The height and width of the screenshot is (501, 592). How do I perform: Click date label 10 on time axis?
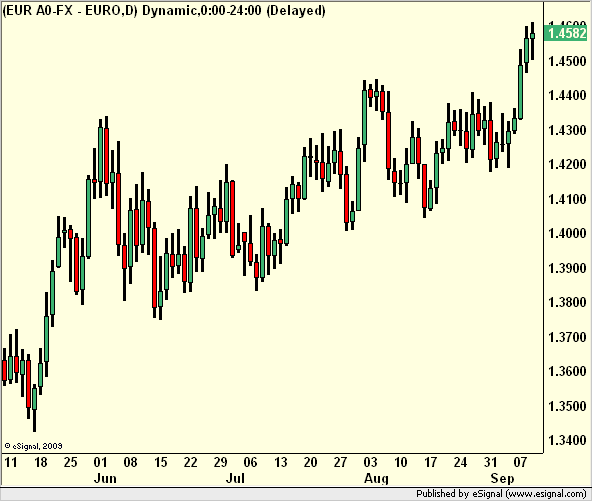pyautogui.click(x=400, y=462)
